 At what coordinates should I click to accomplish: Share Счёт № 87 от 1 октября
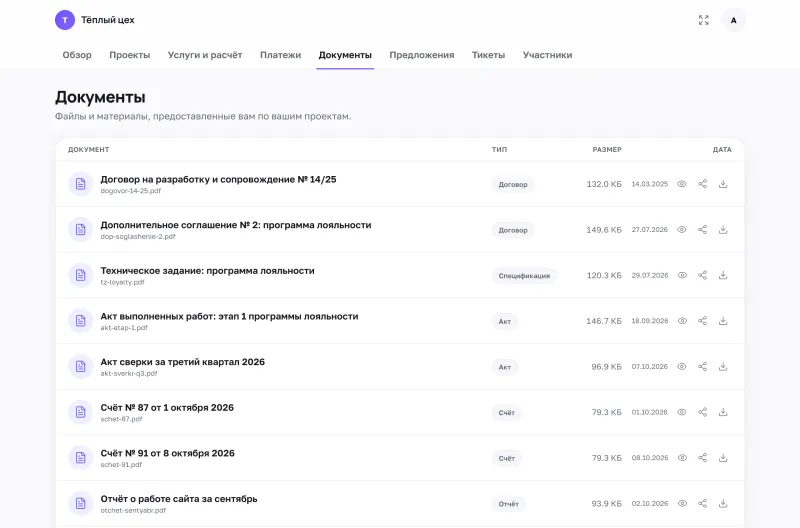(703, 412)
